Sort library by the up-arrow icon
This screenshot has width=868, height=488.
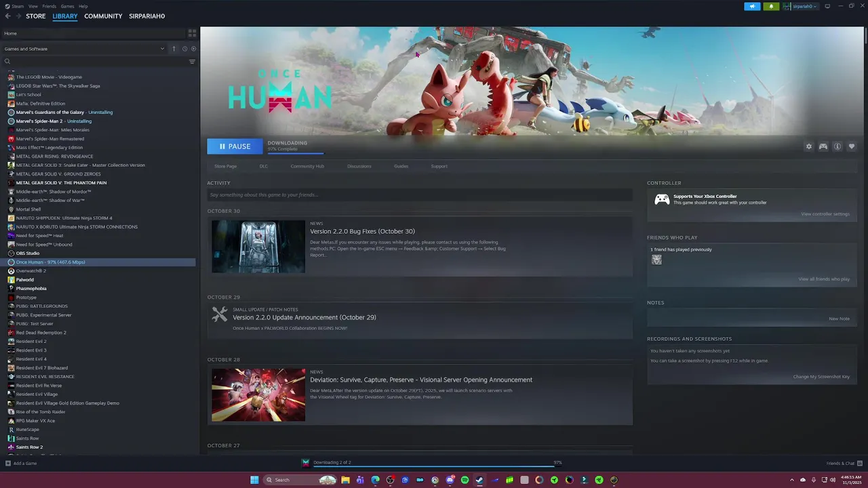(174, 49)
